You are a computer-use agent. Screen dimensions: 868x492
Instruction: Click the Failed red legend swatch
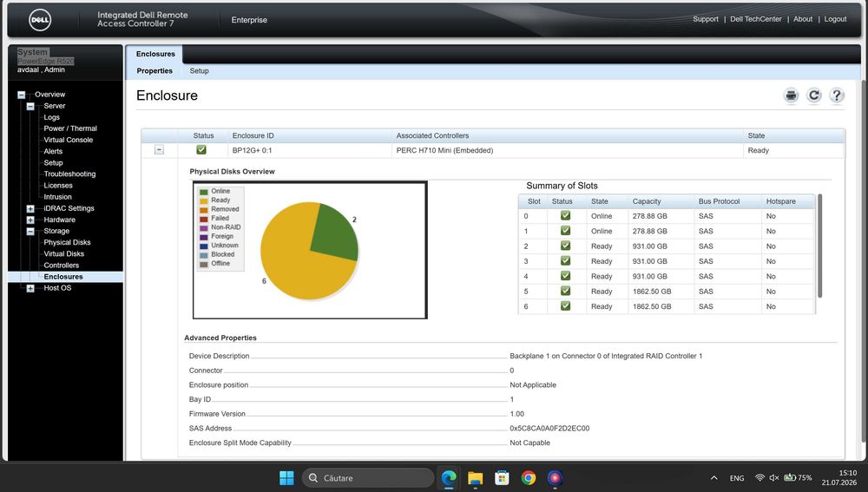point(204,219)
